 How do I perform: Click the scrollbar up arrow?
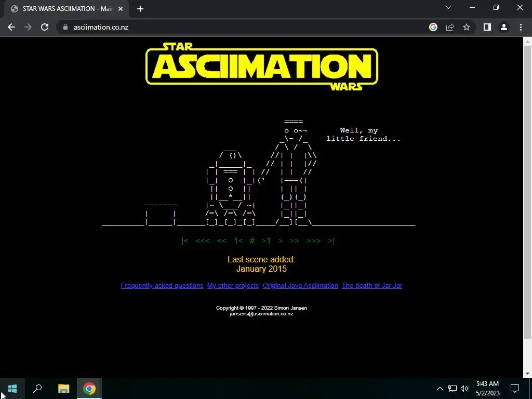(527, 42)
